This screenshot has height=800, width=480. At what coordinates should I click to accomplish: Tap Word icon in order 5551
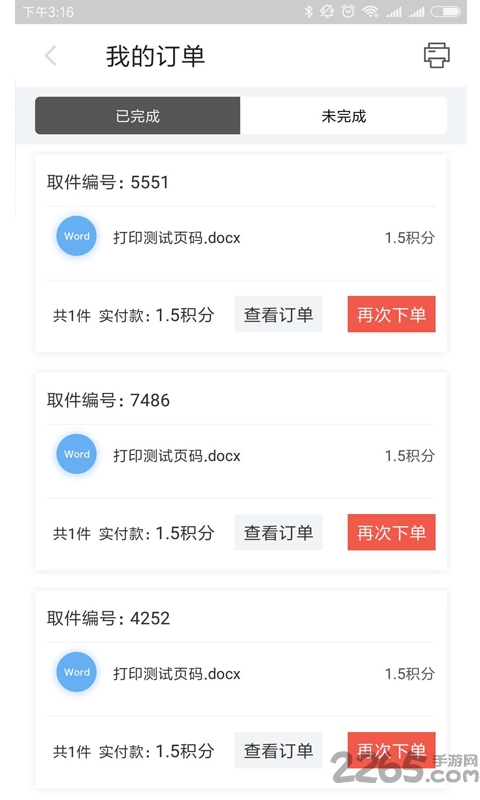pyautogui.click(x=77, y=236)
